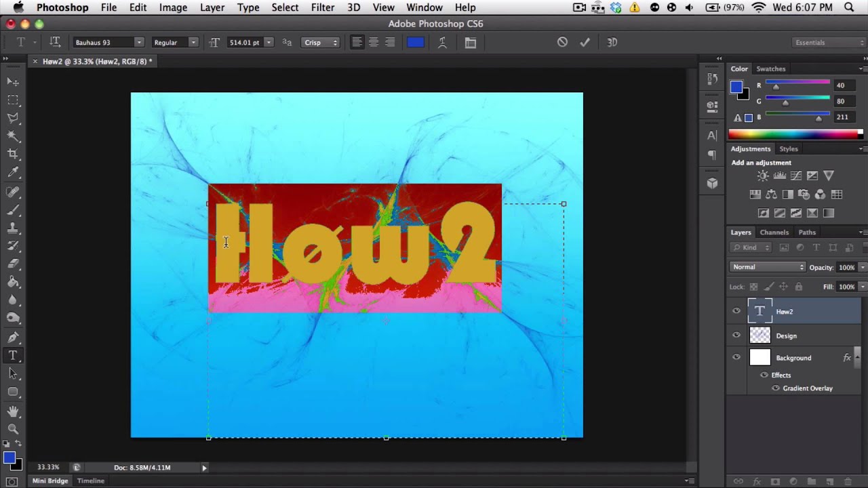
Task: Select the Eyedropper tool
Action: (13, 173)
